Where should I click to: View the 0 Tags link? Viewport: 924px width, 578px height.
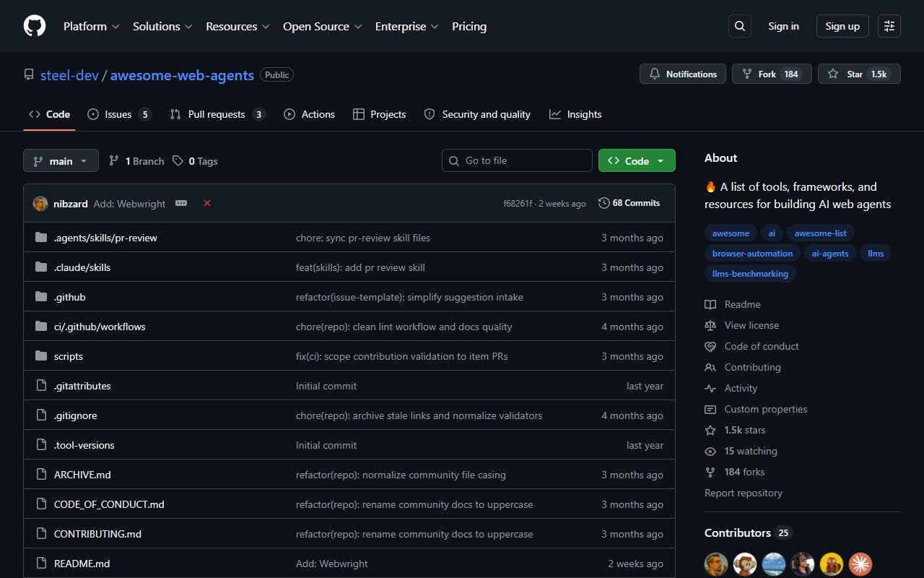click(195, 161)
